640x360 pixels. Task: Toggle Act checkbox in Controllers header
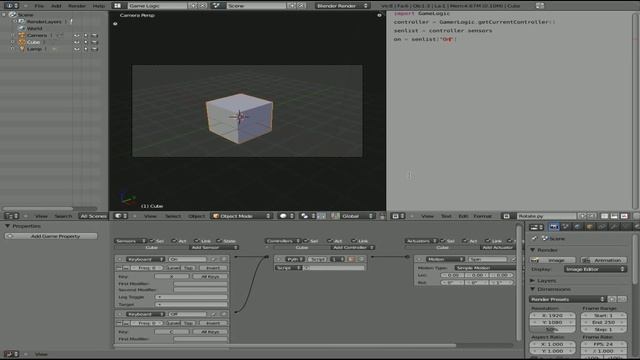[330, 241]
